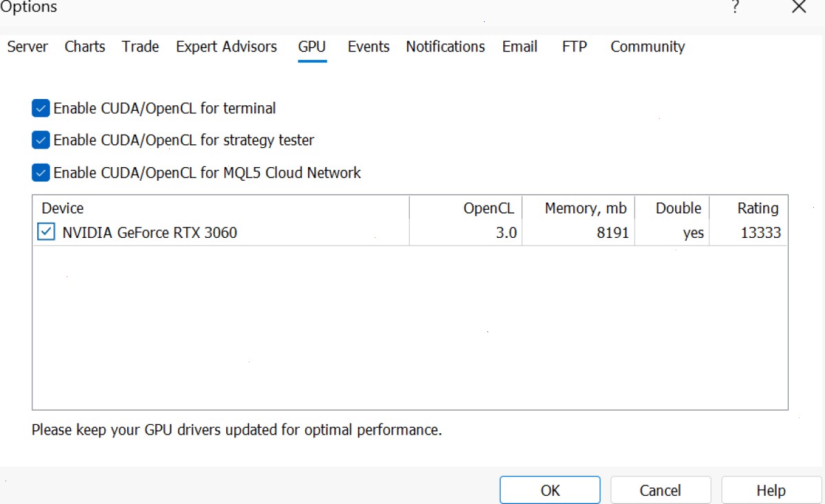This screenshot has width=825, height=504.
Task: Click the help question mark icon
Action: [x=736, y=8]
